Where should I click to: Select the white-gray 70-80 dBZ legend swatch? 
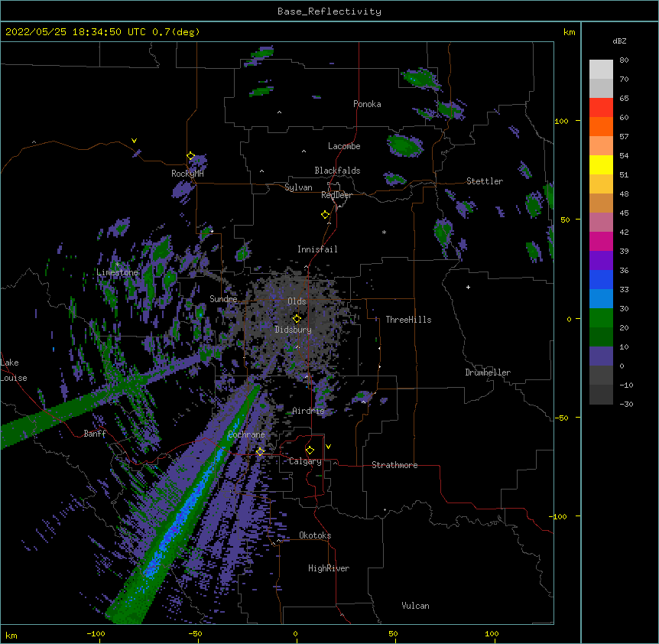(601, 70)
